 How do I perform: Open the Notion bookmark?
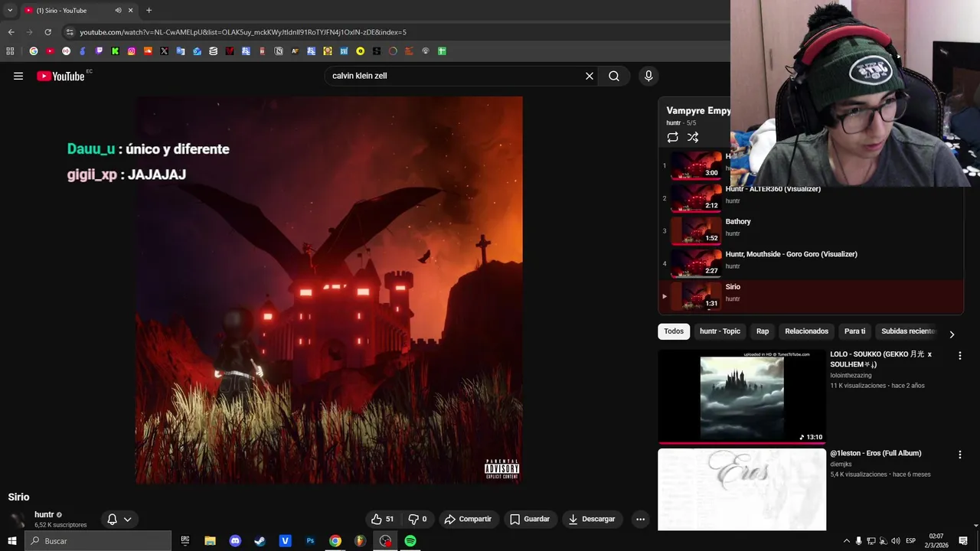279,51
